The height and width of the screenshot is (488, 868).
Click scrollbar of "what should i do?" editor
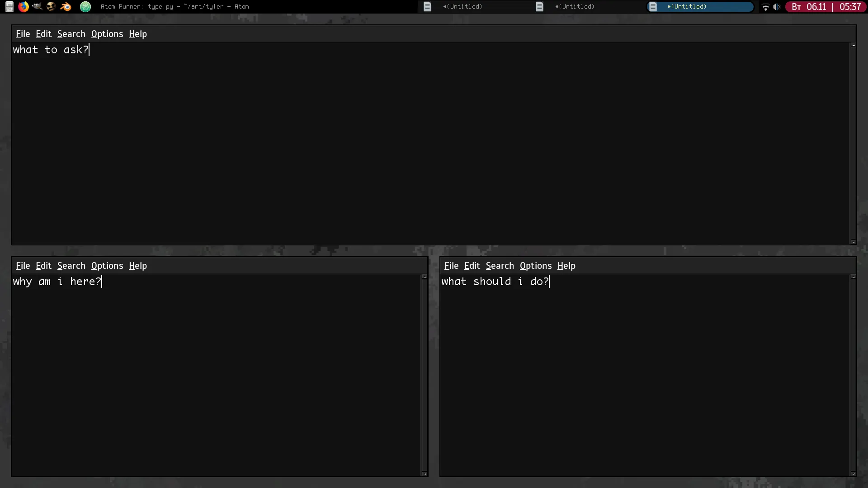coord(853,375)
